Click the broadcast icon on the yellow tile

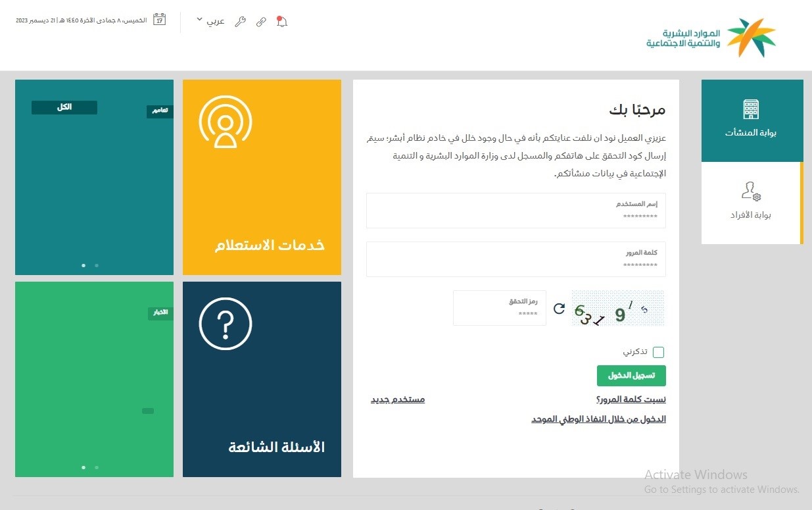click(226, 122)
